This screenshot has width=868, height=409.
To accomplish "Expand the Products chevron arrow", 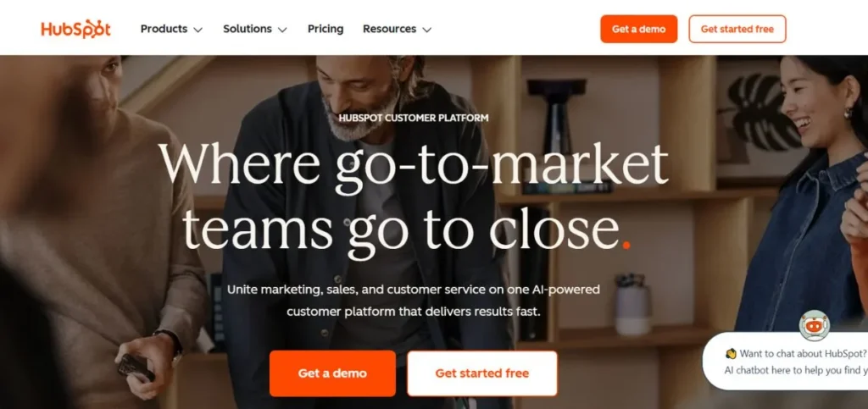I will click(198, 30).
